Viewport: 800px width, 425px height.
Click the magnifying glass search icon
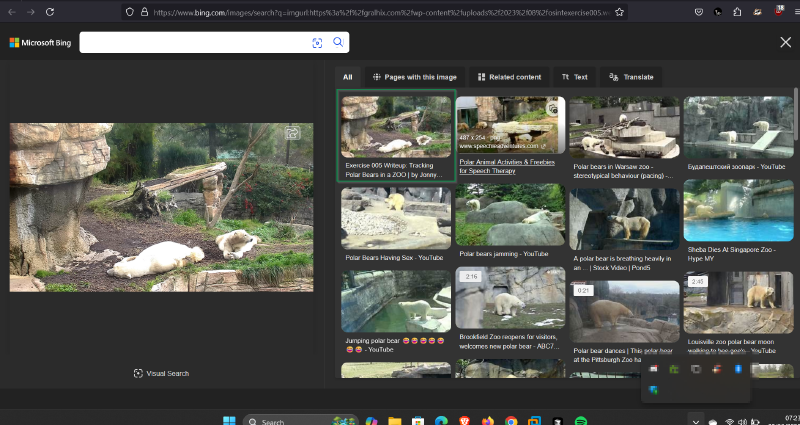pyautogui.click(x=338, y=42)
